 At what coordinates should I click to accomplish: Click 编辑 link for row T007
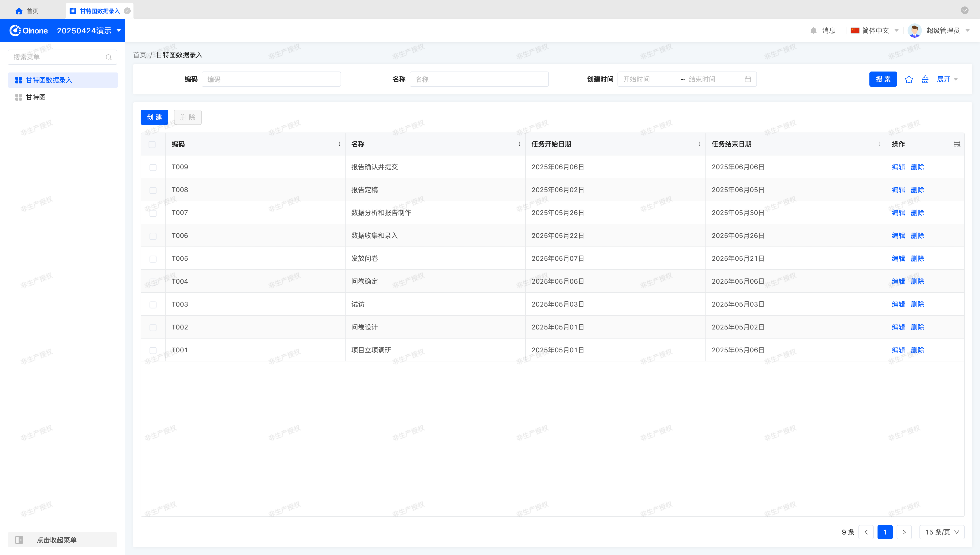pyautogui.click(x=898, y=213)
